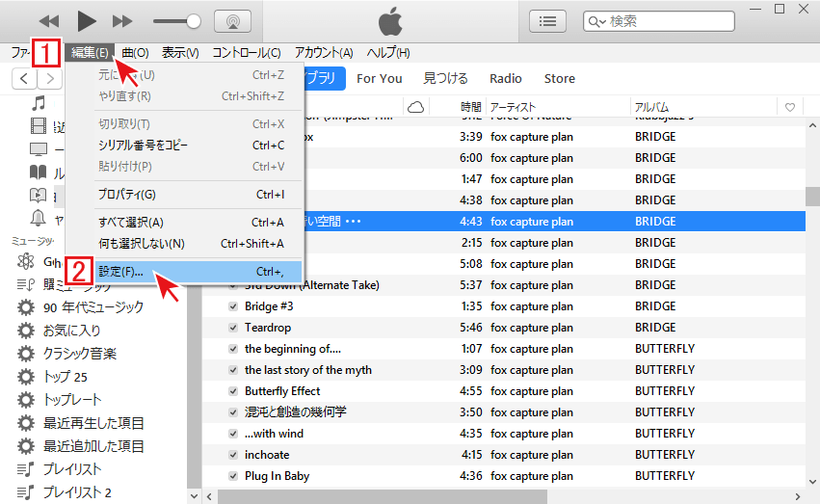The width and height of the screenshot is (820, 504).
Task: Go forward with the right chevron button
Action: 50,79
